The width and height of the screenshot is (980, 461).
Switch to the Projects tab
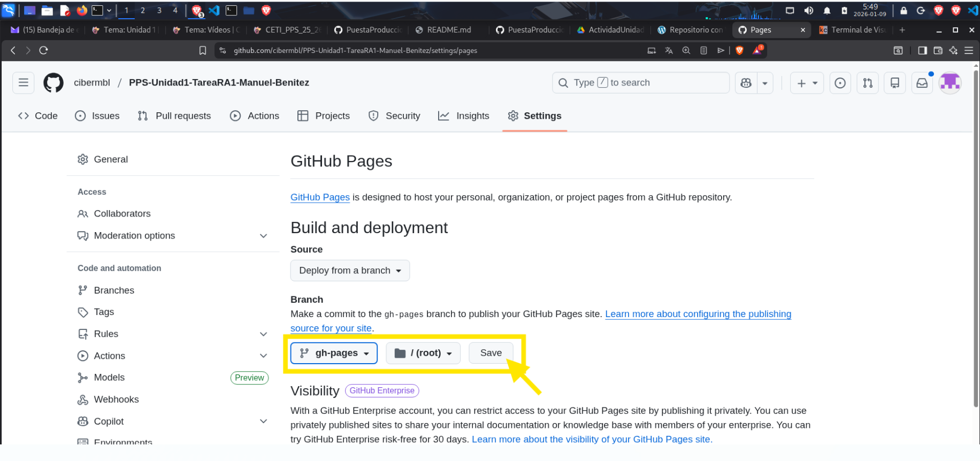(x=324, y=116)
